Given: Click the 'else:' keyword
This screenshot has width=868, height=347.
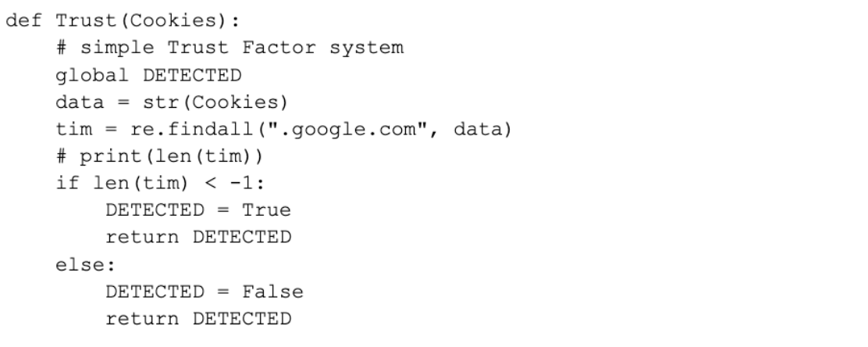Looking at the screenshot, I should point(80,266).
